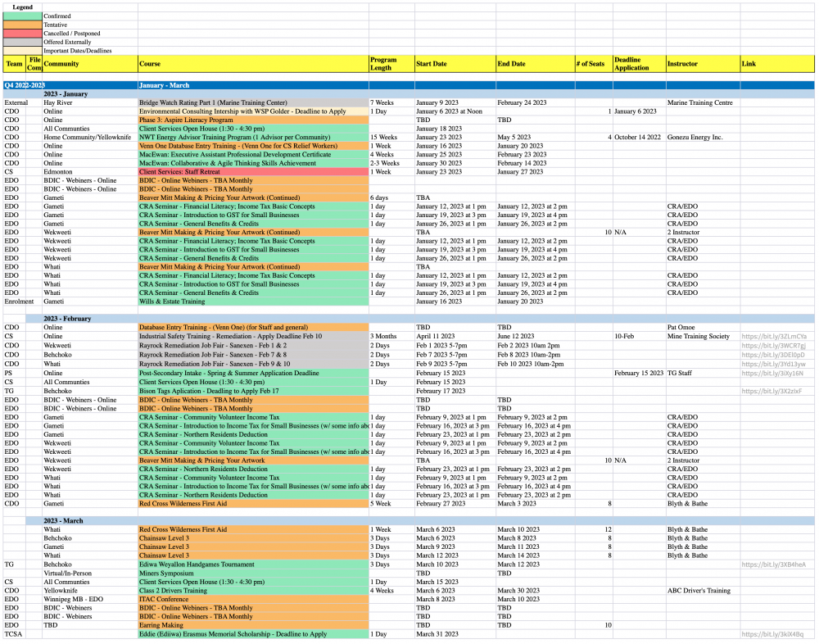Viewport: 819px width, 644px height.
Task: Select the "Class 2 Drivers Training" course cell
Action: (253, 591)
